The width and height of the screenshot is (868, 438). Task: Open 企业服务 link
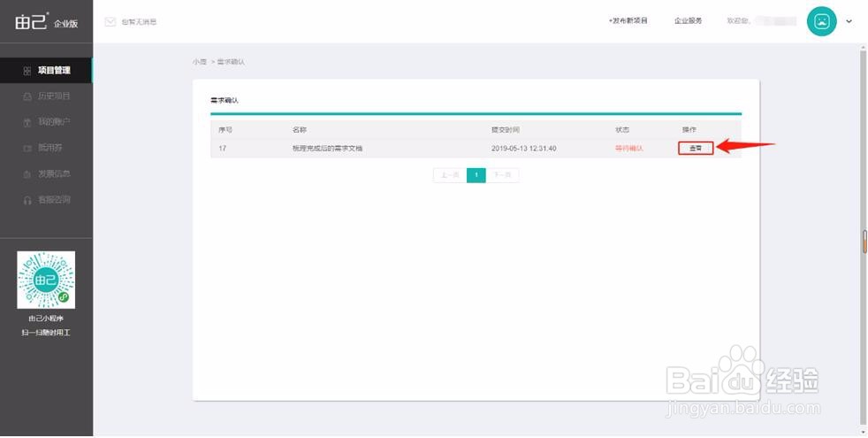coord(688,21)
